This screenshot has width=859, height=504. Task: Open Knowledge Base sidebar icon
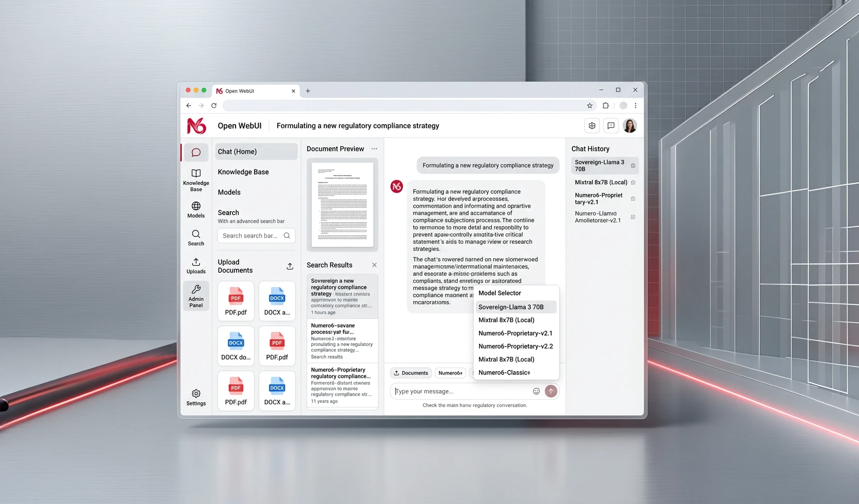pyautogui.click(x=196, y=179)
